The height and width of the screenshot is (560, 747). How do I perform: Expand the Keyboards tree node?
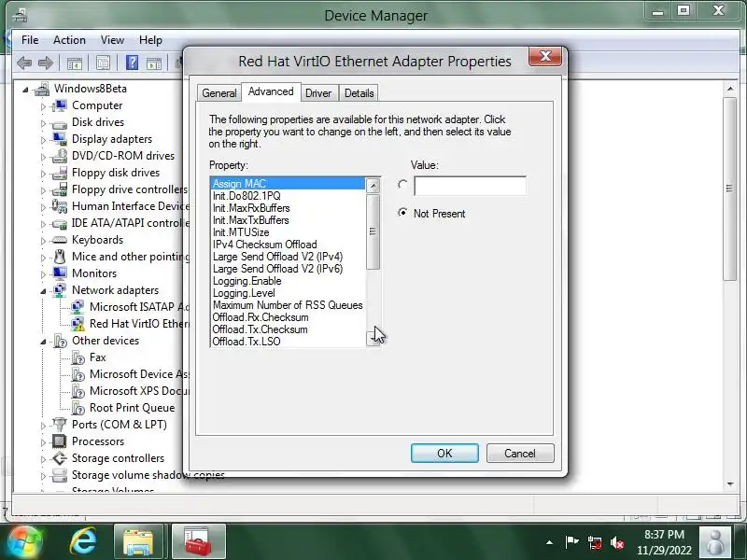click(x=43, y=241)
